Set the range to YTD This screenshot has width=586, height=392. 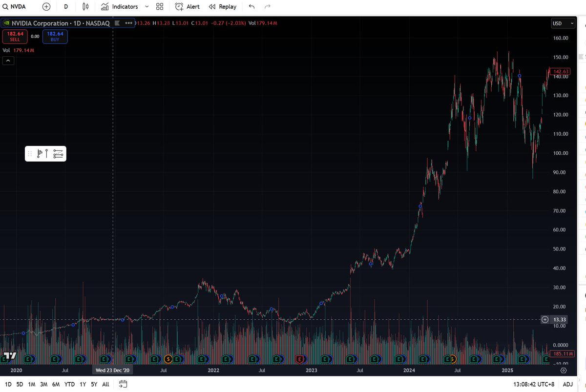(x=69, y=384)
